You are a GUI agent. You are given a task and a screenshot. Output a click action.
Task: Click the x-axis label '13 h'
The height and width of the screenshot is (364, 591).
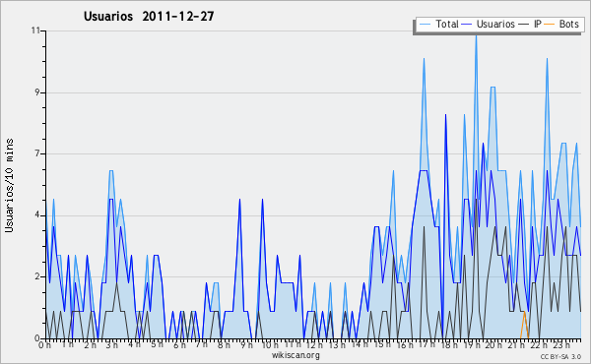click(x=337, y=344)
